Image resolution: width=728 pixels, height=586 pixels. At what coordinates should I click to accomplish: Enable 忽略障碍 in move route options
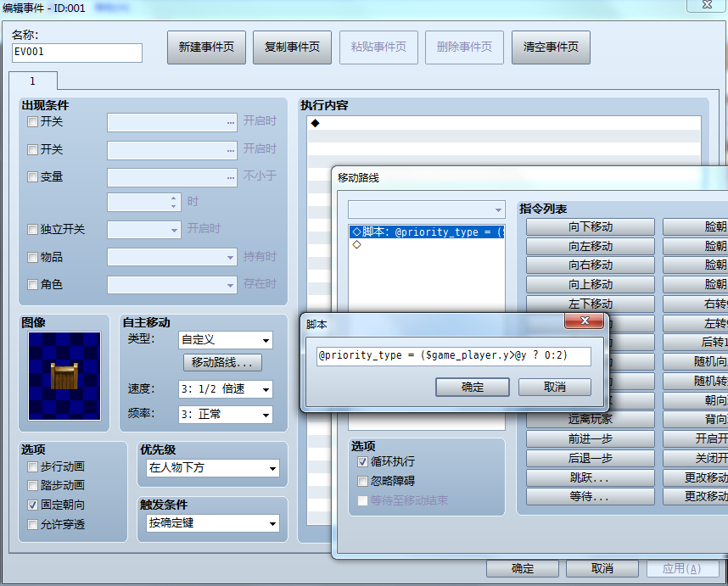click(362, 481)
